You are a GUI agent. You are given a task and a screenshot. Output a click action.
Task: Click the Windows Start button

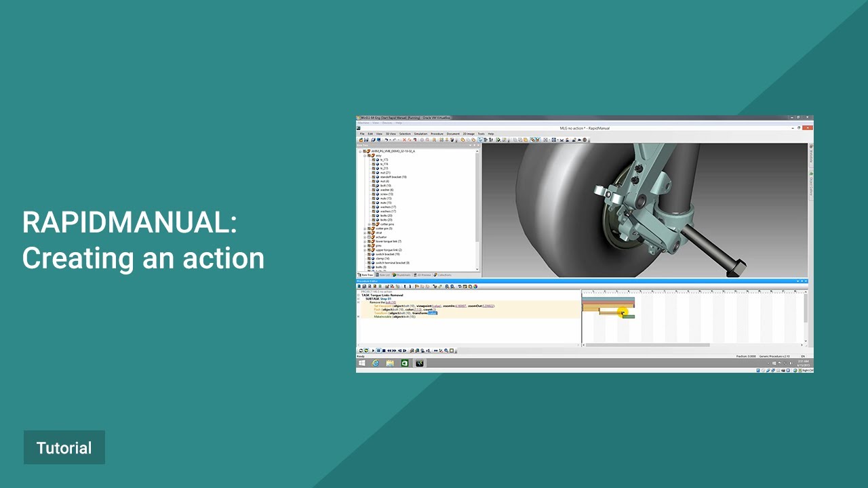tap(362, 363)
